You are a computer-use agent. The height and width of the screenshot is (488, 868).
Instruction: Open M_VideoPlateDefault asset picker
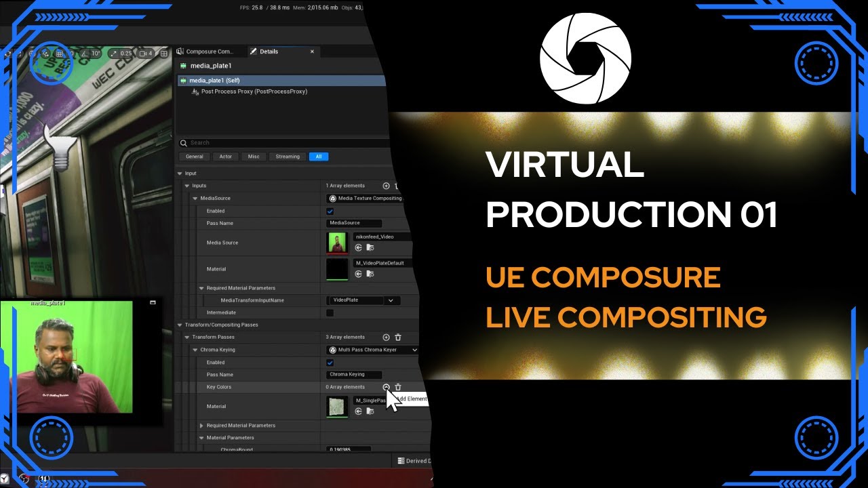(383, 262)
